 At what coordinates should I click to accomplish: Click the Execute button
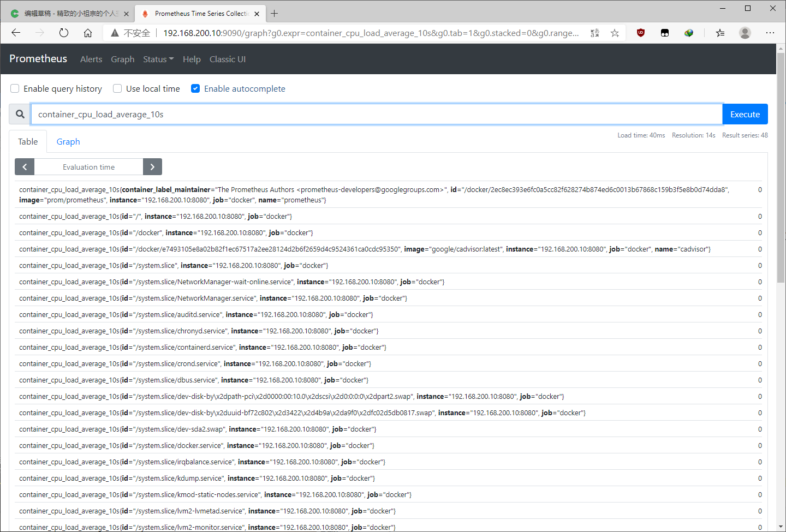(745, 114)
